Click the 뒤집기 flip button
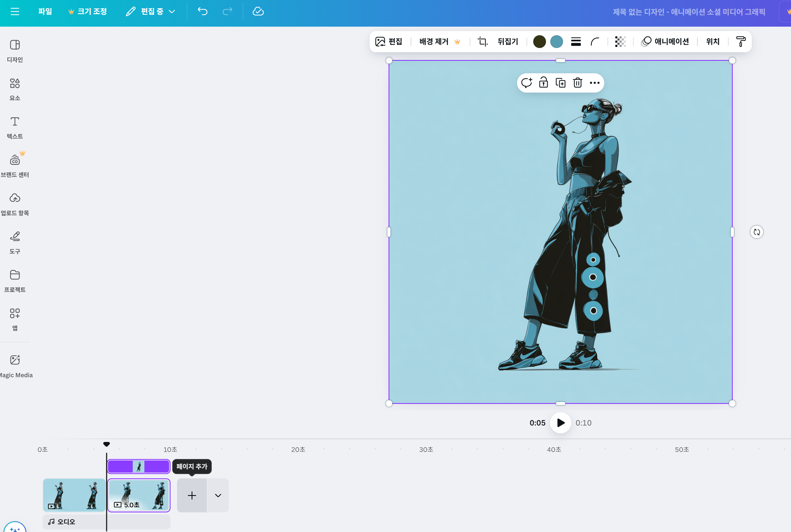The height and width of the screenshot is (532, 791). 508,41
